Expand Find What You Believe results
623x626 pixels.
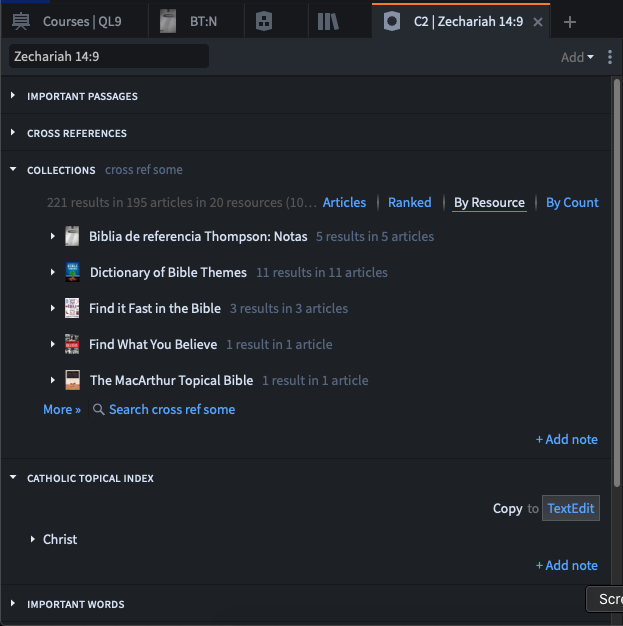52,344
